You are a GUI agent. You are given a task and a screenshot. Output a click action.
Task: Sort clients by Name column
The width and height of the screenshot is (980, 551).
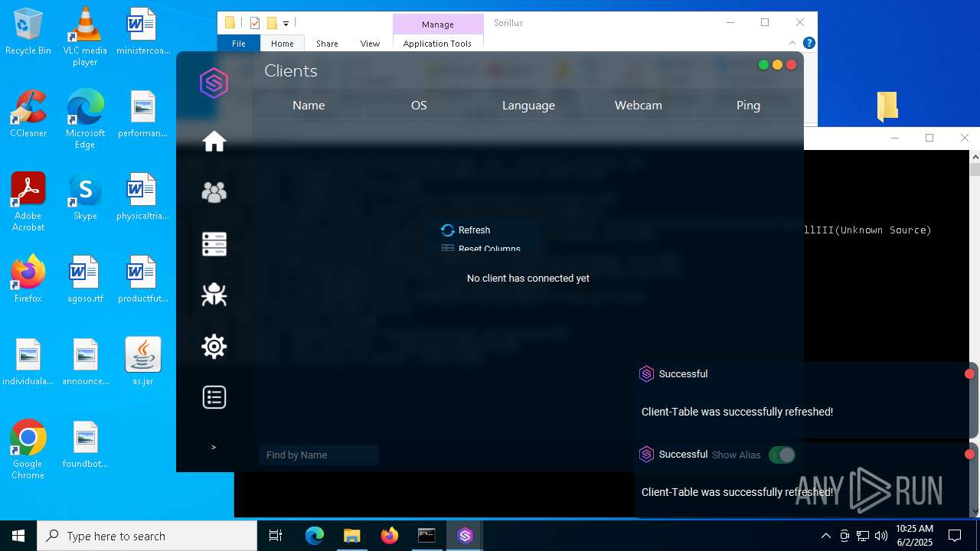click(309, 106)
